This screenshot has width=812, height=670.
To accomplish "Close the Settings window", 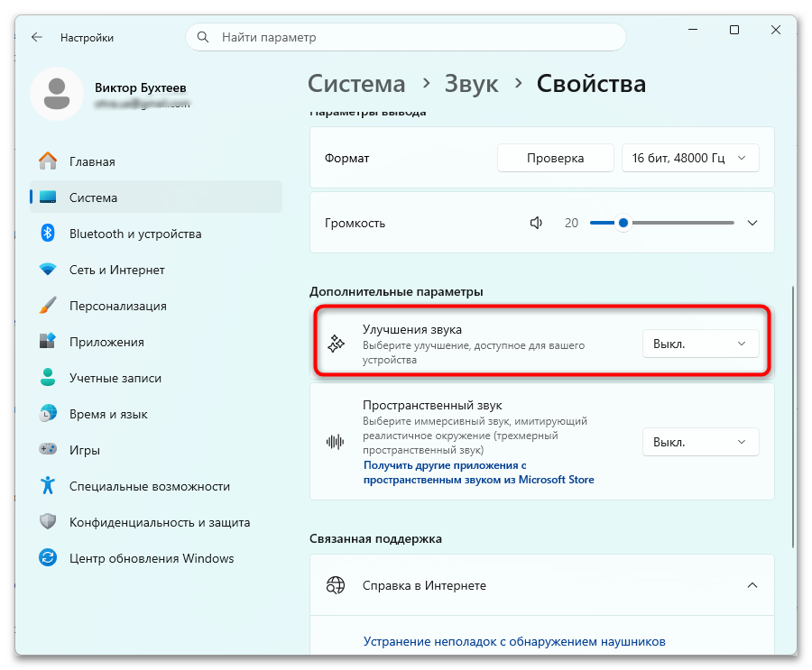I will [x=776, y=30].
